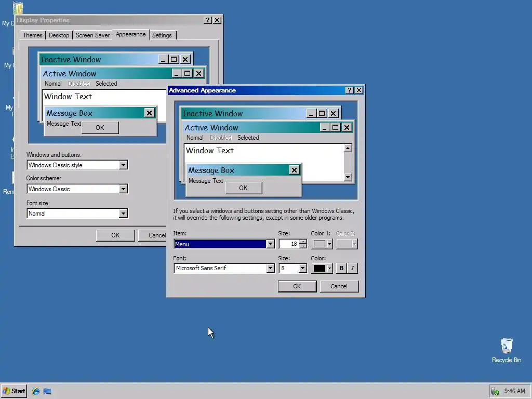Screen dimensions: 532x399
Task: Click Message Box title in Display Properties preview
Action: (x=69, y=113)
